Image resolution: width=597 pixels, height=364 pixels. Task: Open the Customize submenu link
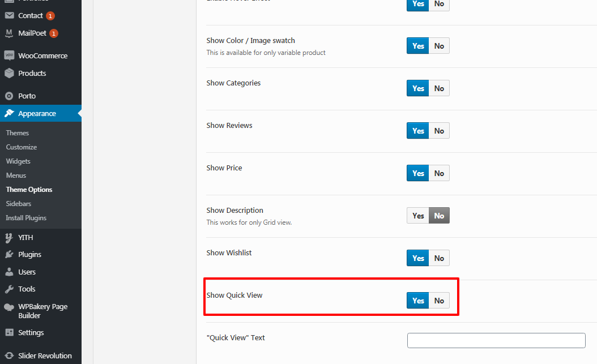point(22,147)
